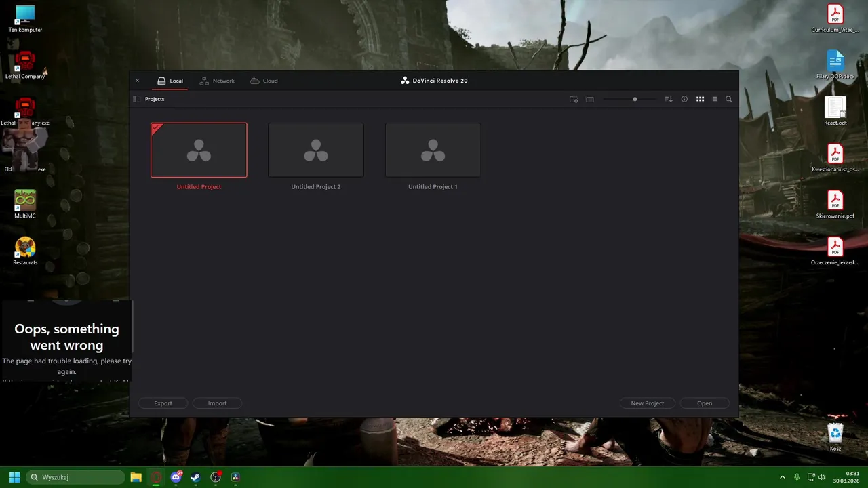Open DaVinci Resolve taskbar icon
This screenshot has height=488, width=868.
click(235, 477)
